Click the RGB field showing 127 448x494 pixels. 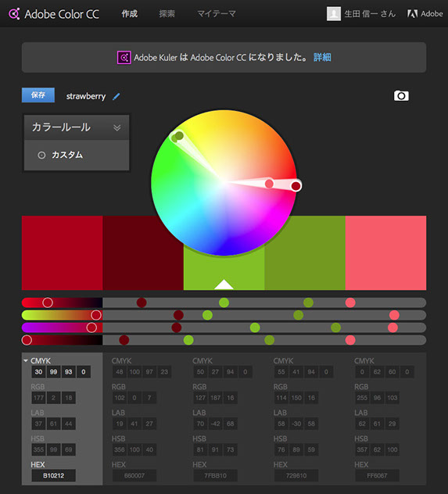pos(200,398)
